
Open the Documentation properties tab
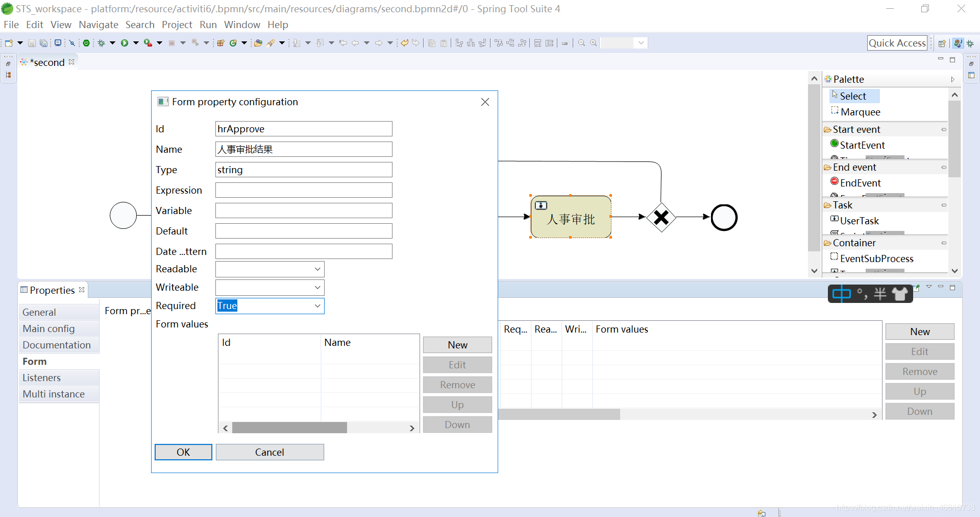[x=59, y=345]
